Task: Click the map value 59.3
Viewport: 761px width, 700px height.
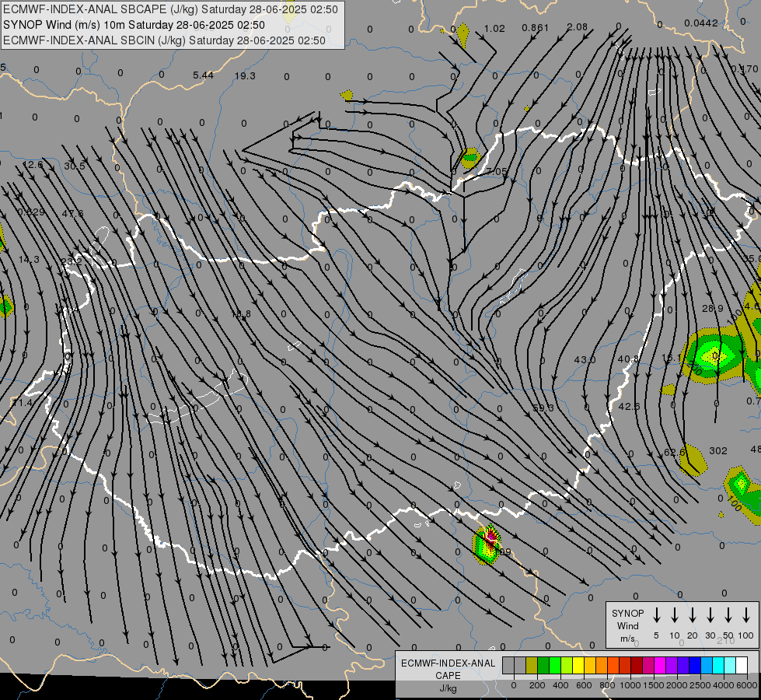Action: (543, 408)
